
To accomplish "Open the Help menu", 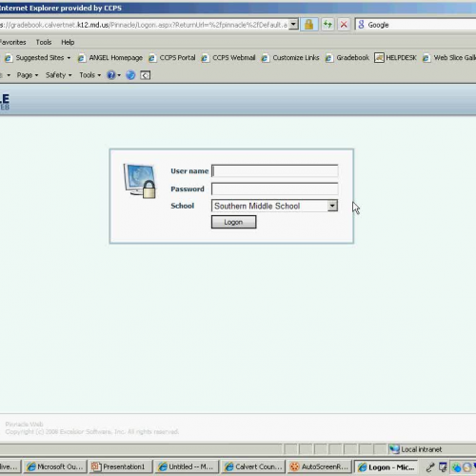I will point(68,42).
